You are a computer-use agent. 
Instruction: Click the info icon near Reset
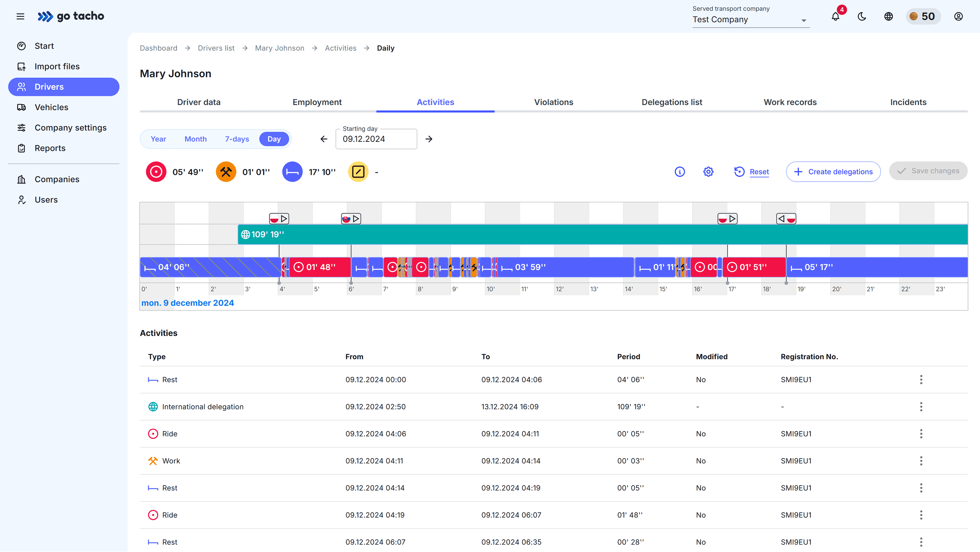(680, 172)
